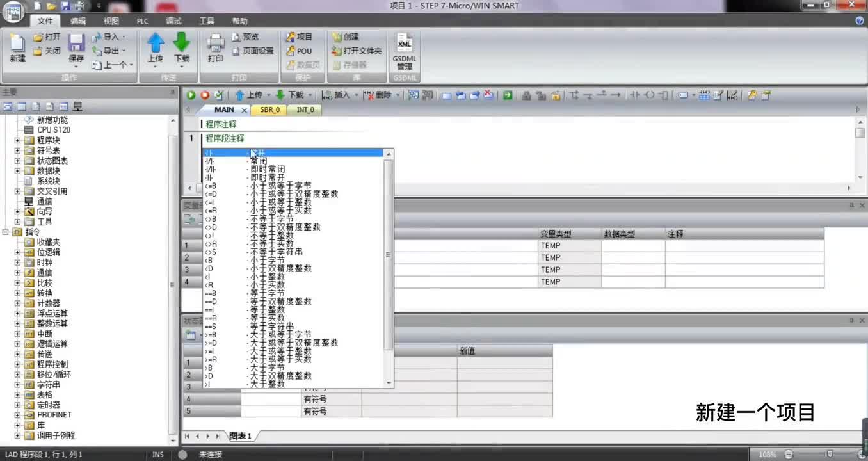
Task: Open the 导出 dropdown arrow
Action: pyautogui.click(x=124, y=51)
